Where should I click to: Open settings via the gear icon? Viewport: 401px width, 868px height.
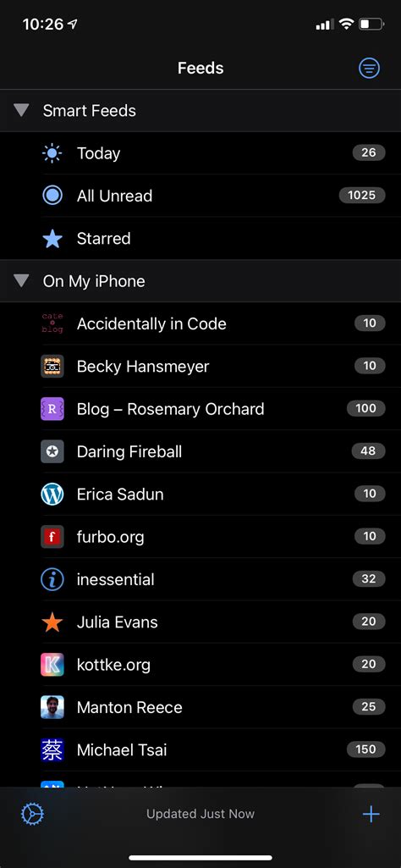[x=33, y=814]
